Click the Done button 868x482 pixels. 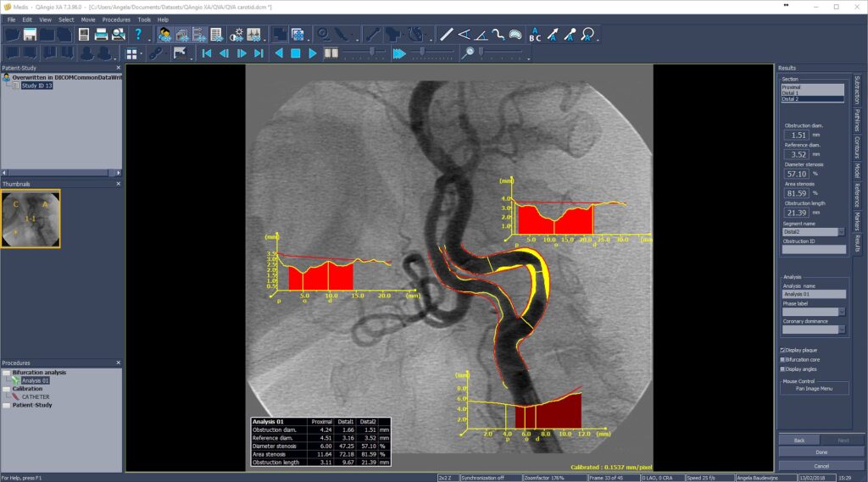click(821, 452)
